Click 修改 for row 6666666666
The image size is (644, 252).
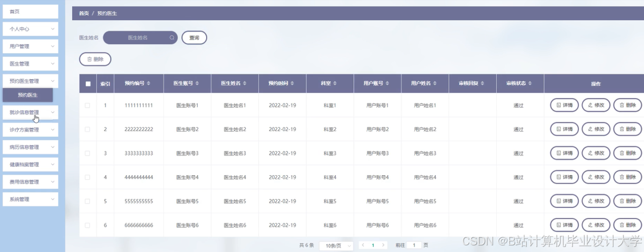click(x=596, y=225)
